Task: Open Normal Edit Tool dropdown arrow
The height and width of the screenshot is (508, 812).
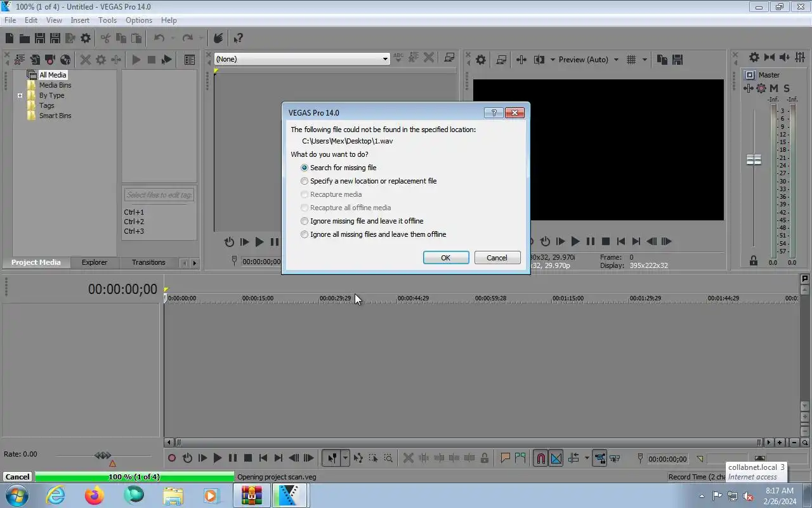Action: point(345,458)
